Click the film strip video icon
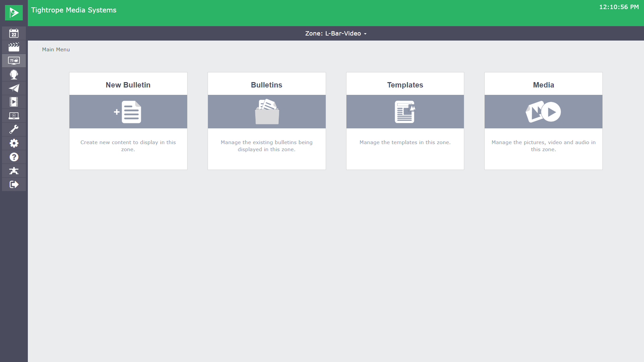Screen dimensions: 644x362 click(14, 102)
